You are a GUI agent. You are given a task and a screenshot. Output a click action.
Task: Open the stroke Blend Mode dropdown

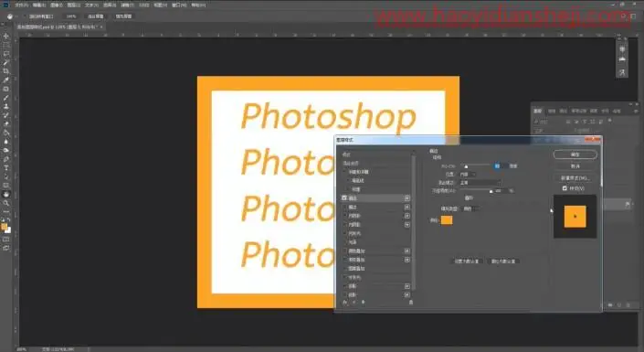[x=480, y=183]
